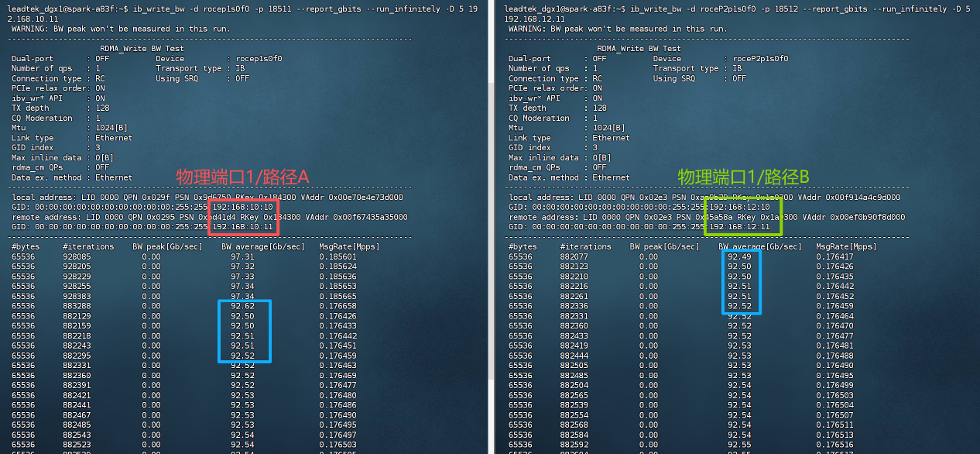Click MsgRate value 0.176481
980x454 pixels.
(x=835, y=346)
